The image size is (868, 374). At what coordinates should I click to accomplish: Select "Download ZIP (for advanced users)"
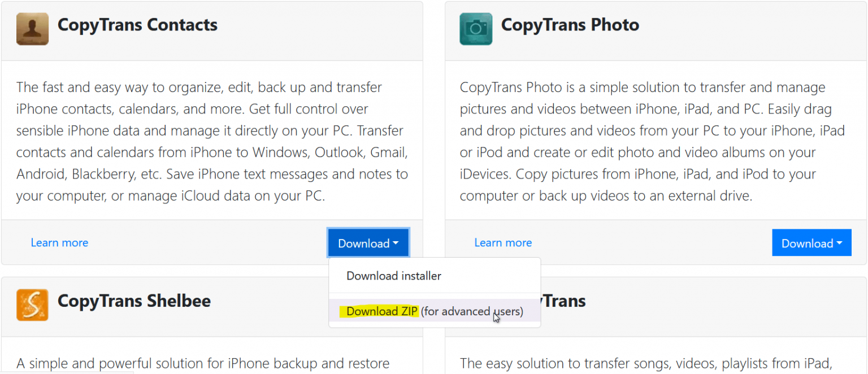pyautogui.click(x=435, y=311)
